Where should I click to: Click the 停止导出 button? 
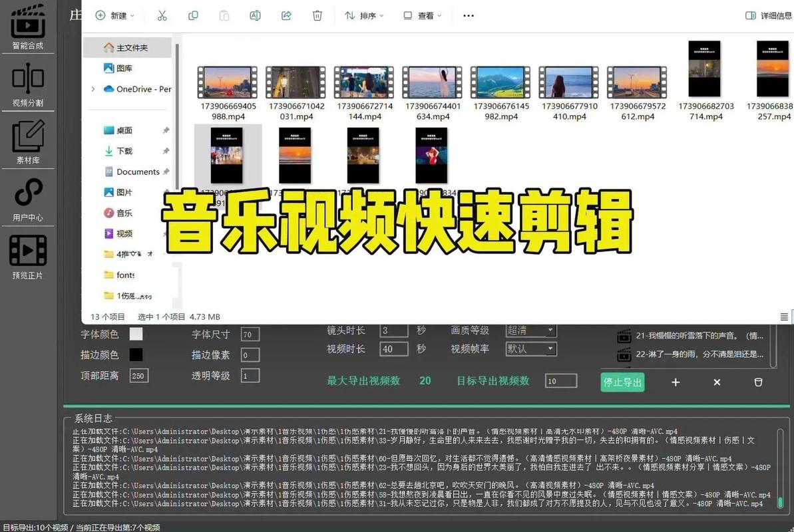[622, 382]
